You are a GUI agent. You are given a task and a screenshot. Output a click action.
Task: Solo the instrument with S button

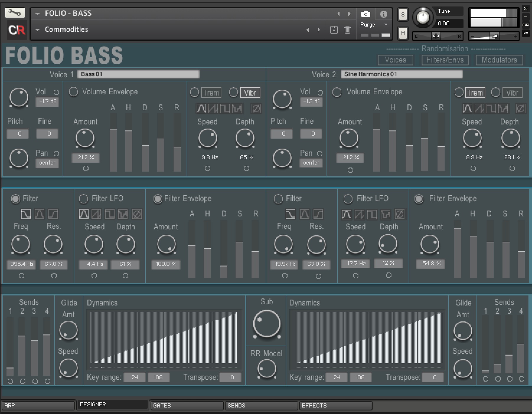[403, 14]
